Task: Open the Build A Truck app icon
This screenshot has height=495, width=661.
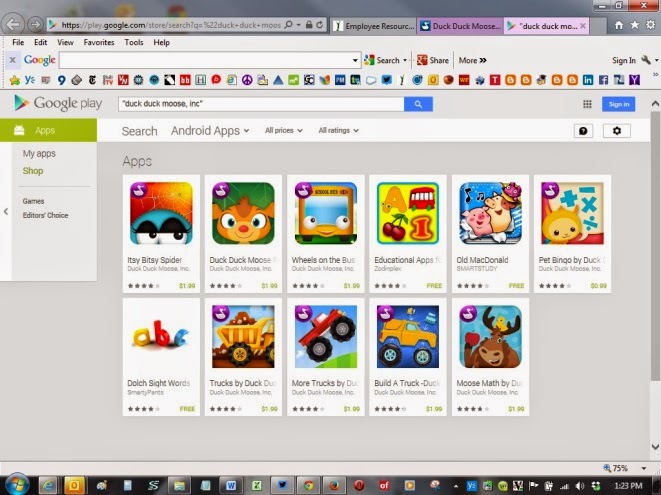Action: pyautogui.click(x=408, y=336)
